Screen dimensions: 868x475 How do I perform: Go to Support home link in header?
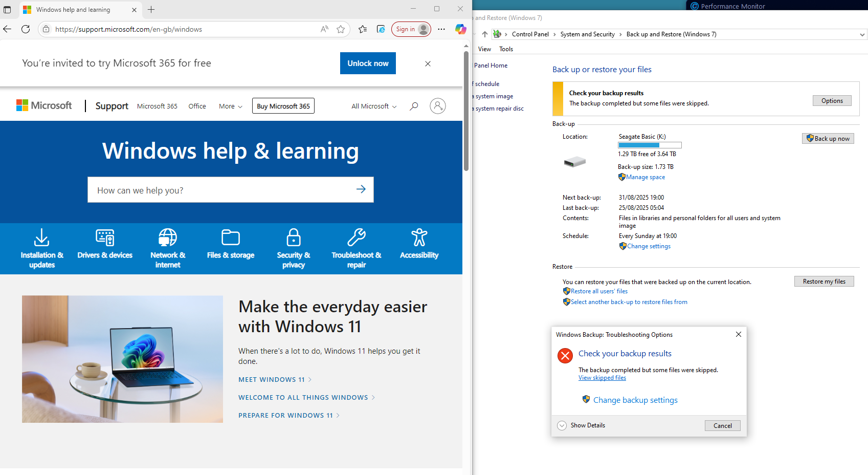[112, 106]
